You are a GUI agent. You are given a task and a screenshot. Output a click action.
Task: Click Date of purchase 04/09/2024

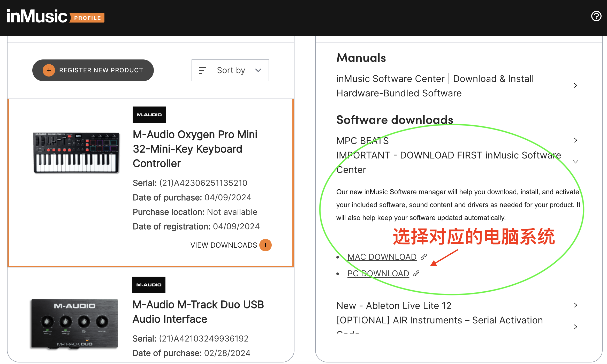point(192,198)
